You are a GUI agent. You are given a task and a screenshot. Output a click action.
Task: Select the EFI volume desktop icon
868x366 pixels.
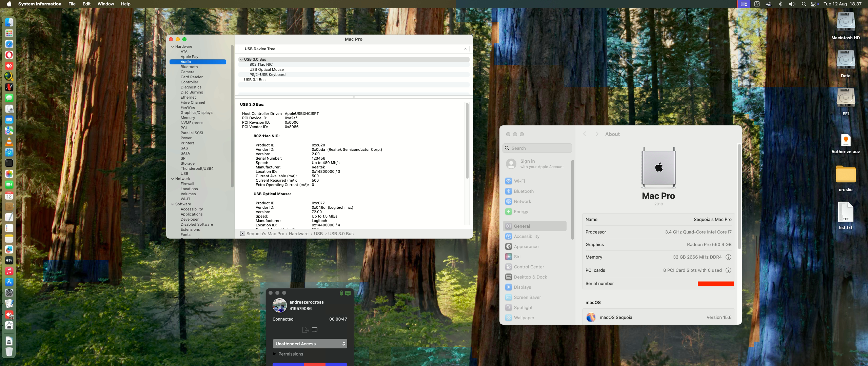click(x=846, y=102)
